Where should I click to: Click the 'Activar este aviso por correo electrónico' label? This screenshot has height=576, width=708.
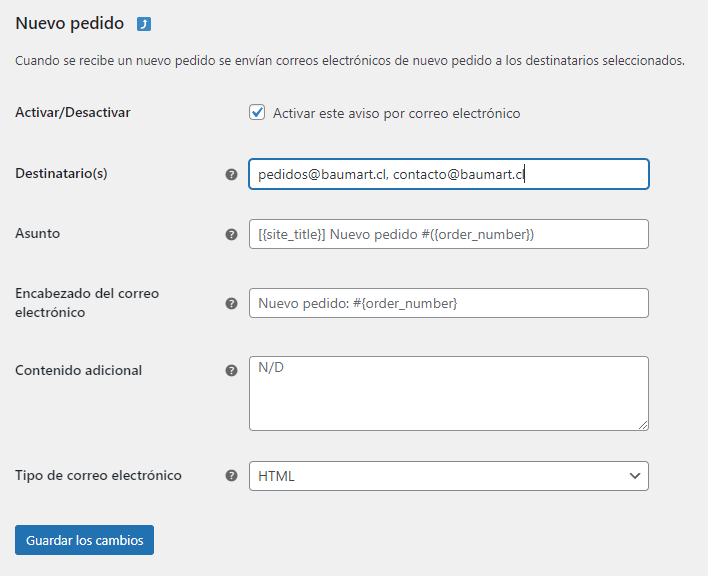[396, 113]
